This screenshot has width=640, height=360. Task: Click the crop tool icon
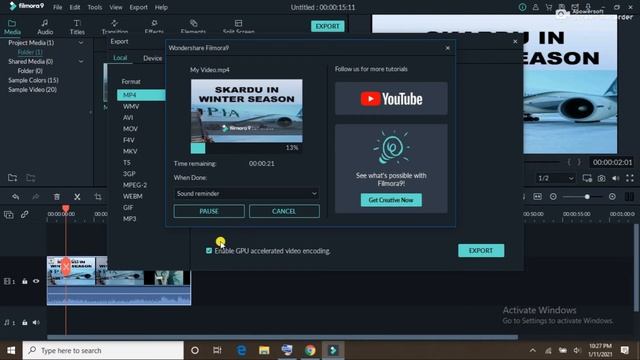98,197
